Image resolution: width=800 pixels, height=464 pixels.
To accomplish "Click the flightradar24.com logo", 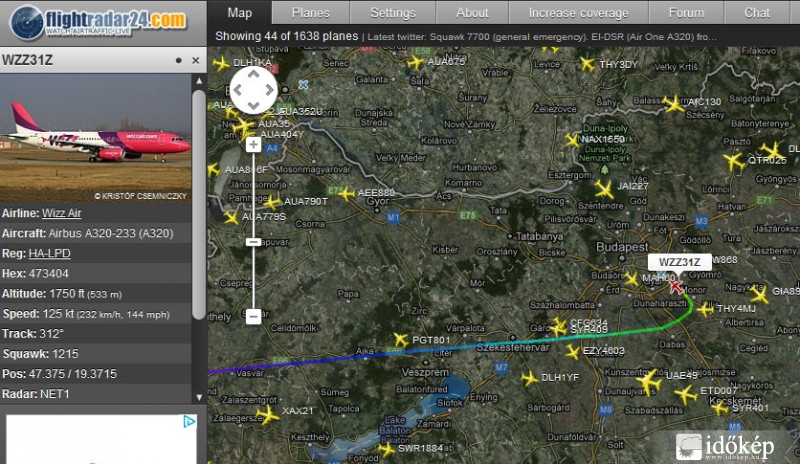I will (x=98, y=22).
